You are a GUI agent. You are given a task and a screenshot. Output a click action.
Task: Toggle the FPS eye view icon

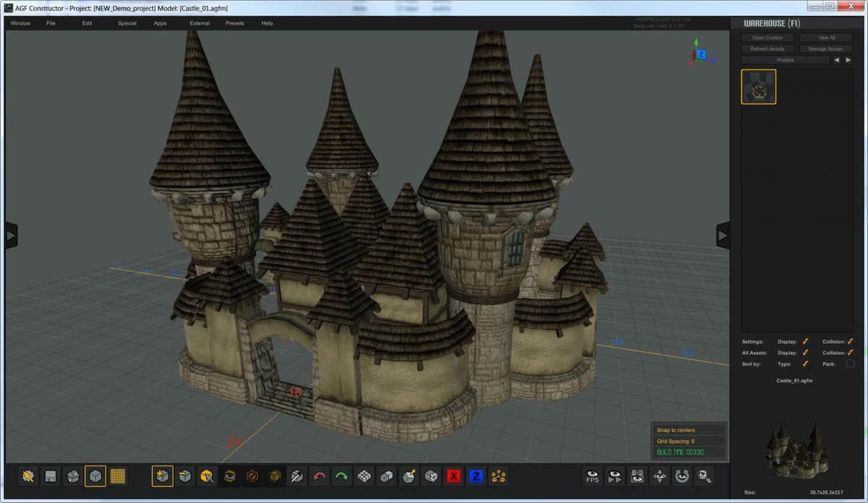593,476
